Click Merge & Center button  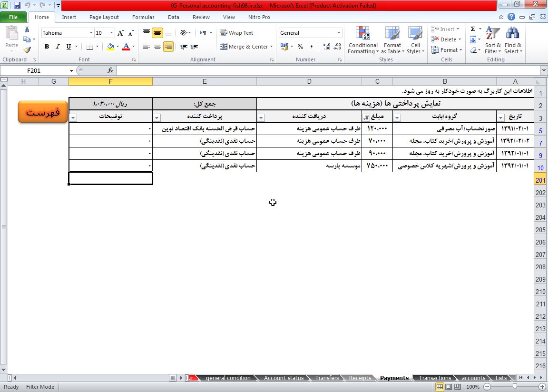pyautogui.click(x=244, y=47)
